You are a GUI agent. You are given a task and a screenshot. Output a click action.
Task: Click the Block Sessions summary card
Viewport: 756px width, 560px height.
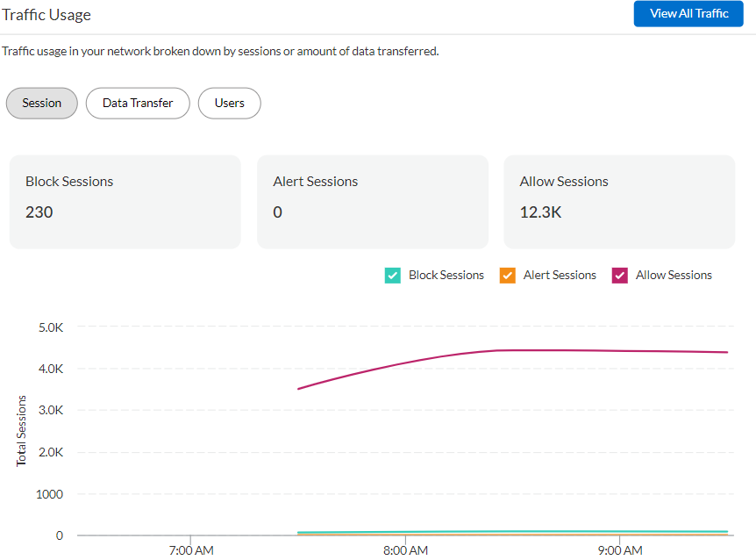tap(125, 202)
